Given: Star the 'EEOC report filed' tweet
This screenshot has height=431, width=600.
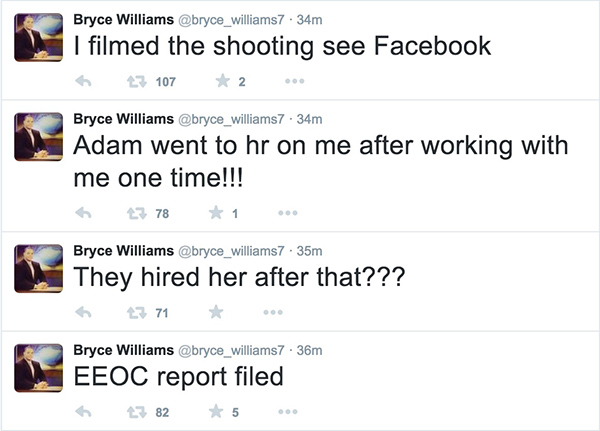Looking at the screenshot, I should (217, 411).
